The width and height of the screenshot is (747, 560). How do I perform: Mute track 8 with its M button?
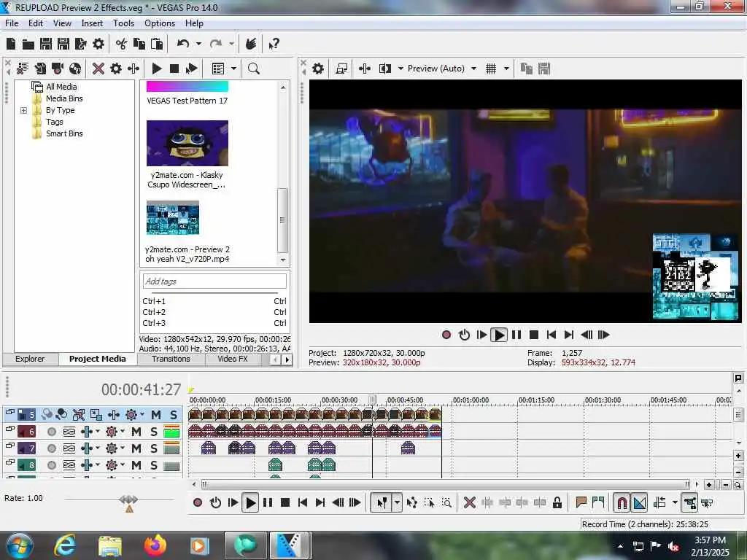click(136, 465)
